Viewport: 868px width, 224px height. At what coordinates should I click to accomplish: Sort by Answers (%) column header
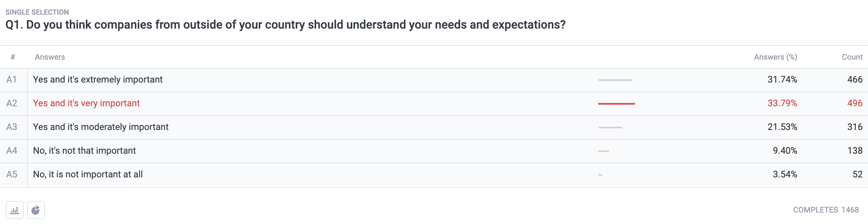(x=775, y=57)
